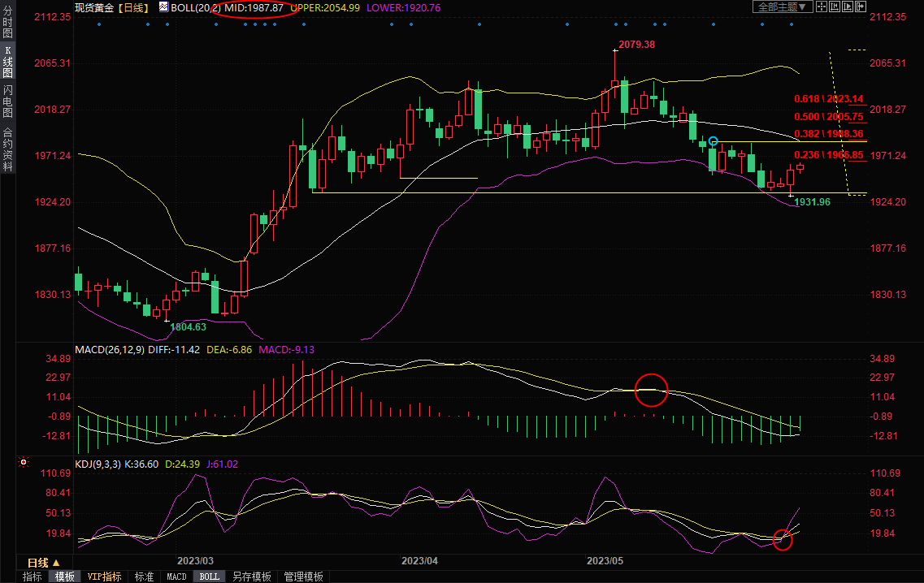Select the K线图 sidebar tab
Viewport: 924px width, 583px height.
pyautogui.click(x=7, y=62)
